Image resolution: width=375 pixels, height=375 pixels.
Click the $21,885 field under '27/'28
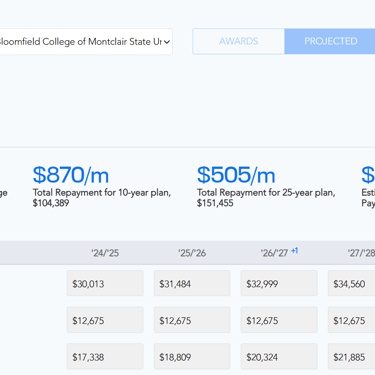(x=351, y=357)
